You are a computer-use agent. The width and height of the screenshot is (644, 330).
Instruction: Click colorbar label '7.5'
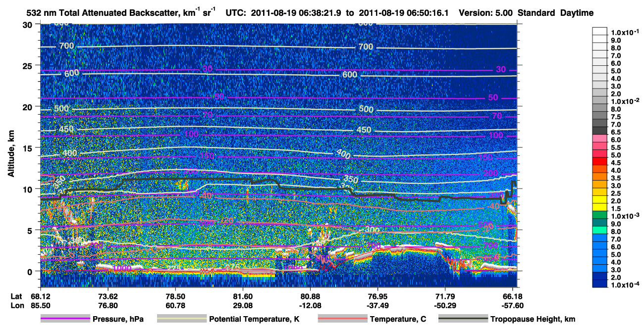tap(616, 117)
